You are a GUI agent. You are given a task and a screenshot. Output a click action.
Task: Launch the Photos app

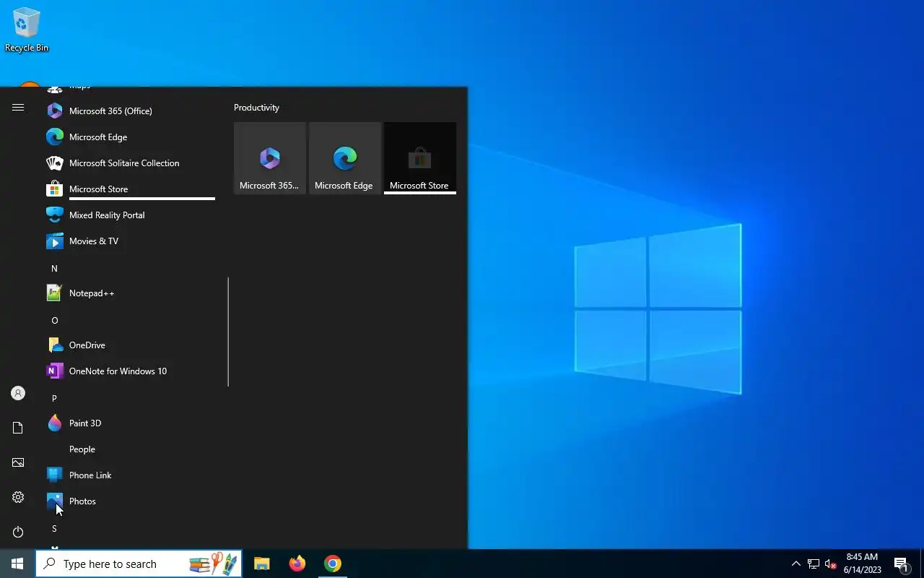pyautogui.click(x=130, y=501)
